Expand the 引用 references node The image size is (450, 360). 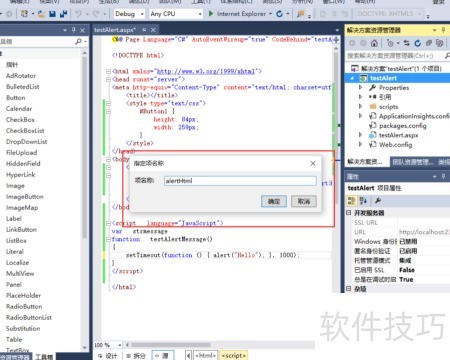coord(360,97)
